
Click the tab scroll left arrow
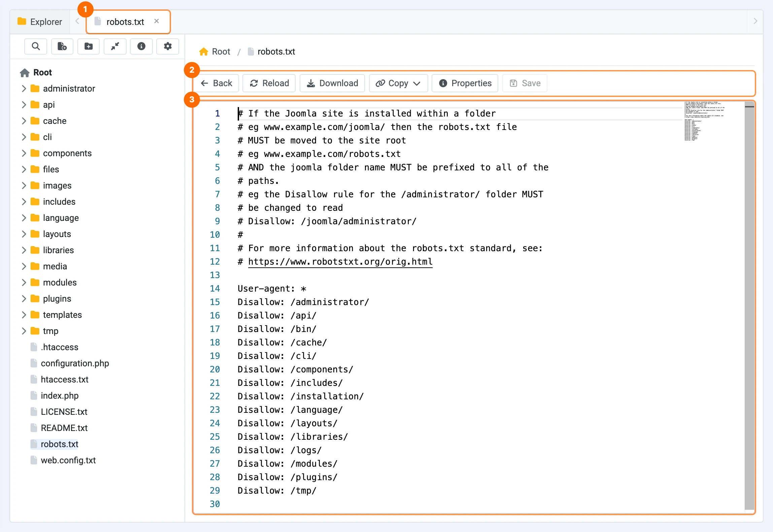(77, 21)
